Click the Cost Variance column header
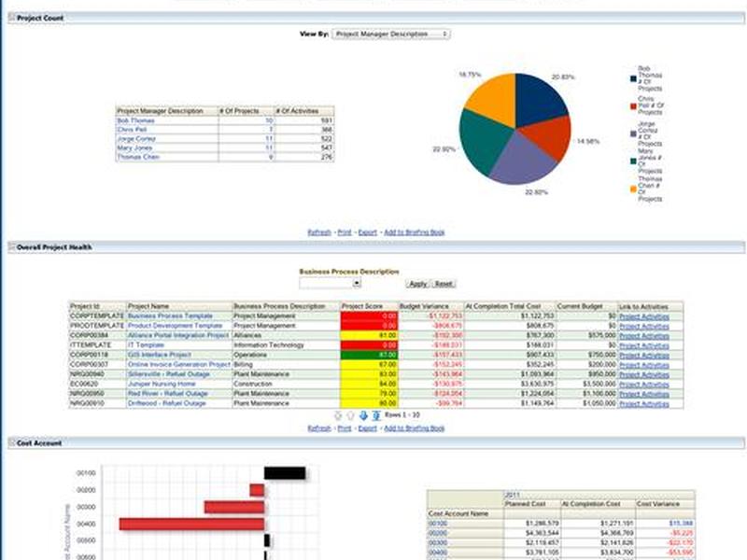 665,504
